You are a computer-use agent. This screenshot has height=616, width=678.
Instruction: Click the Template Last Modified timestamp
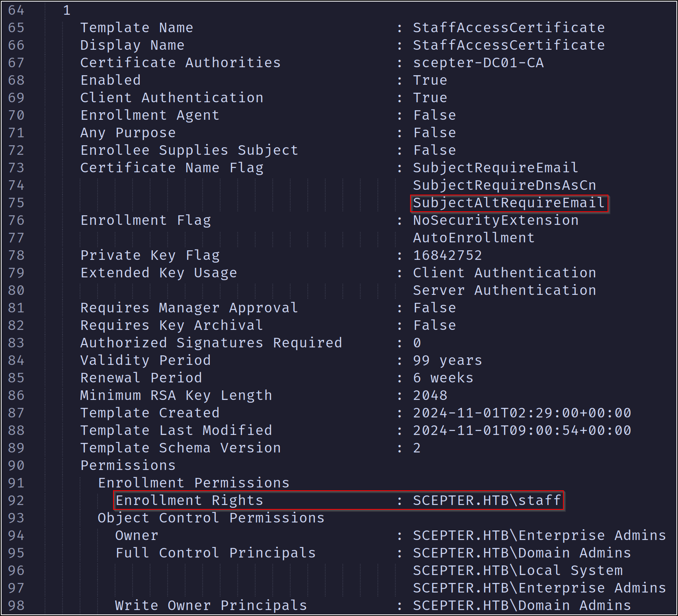[522, 431]
